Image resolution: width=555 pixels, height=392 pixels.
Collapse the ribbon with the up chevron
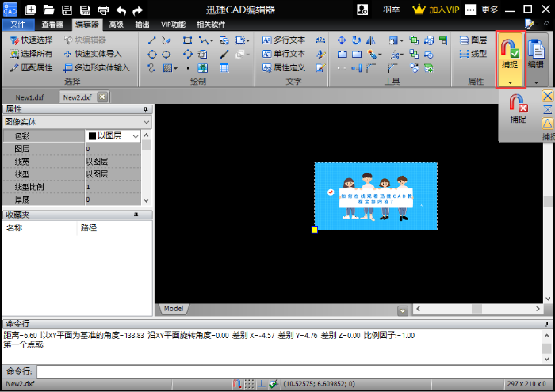(547, 24)
